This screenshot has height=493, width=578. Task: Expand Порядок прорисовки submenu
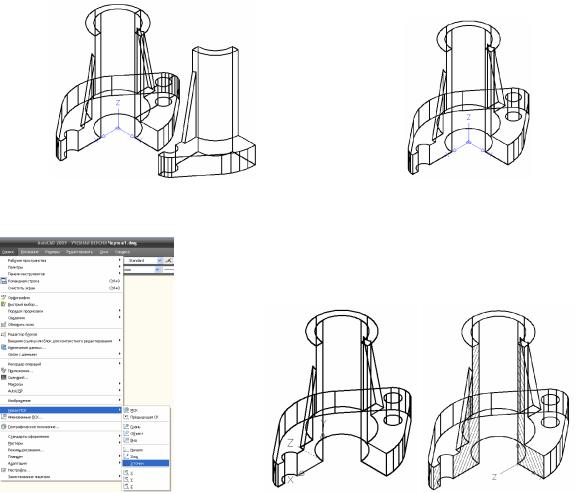coord(61,311)
